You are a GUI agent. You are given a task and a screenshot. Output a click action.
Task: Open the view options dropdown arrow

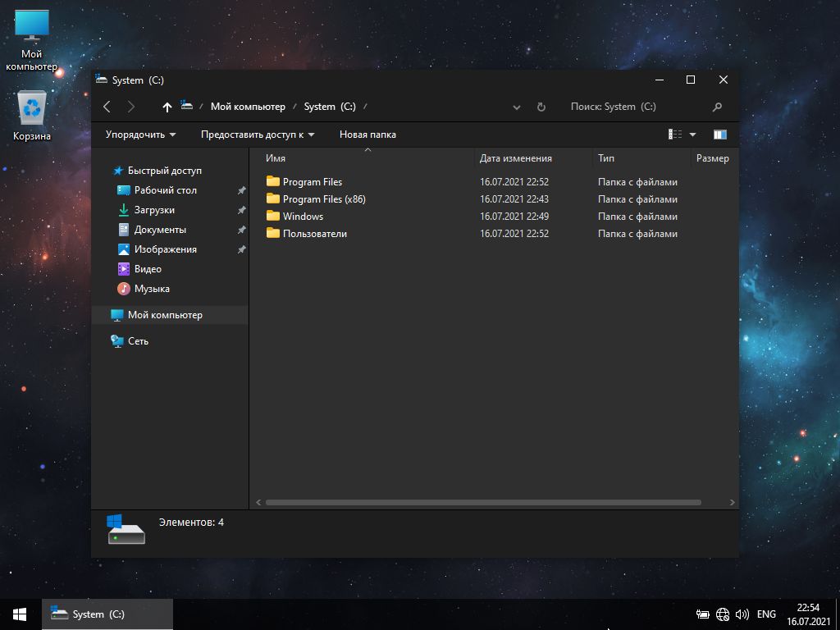tap(692, 135)
